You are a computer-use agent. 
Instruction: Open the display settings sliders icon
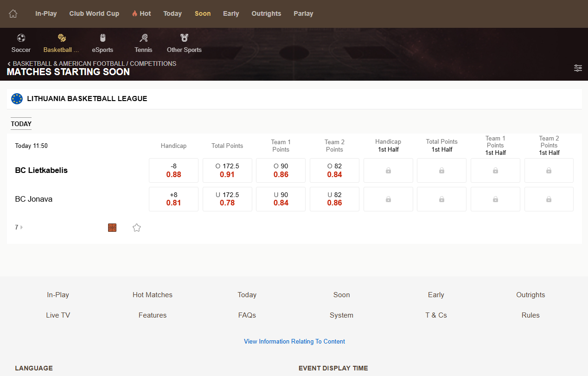point(578,68)
